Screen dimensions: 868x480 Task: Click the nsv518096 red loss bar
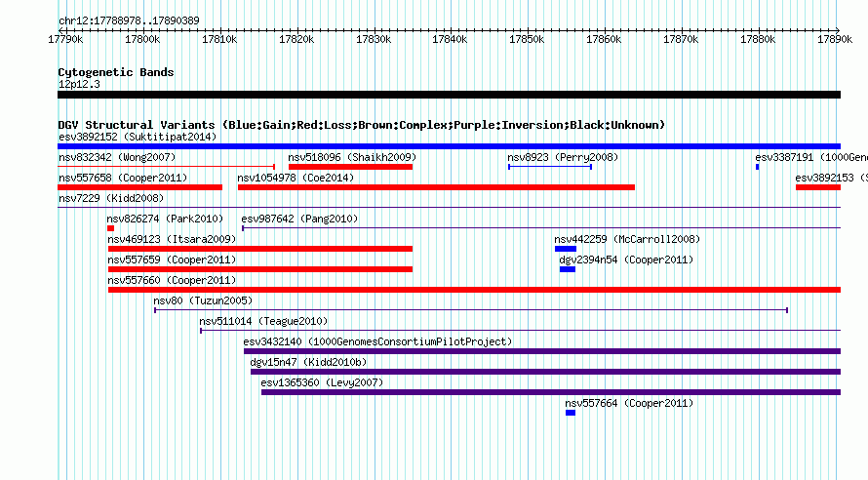pyautogui.click(x=350, y=167)
